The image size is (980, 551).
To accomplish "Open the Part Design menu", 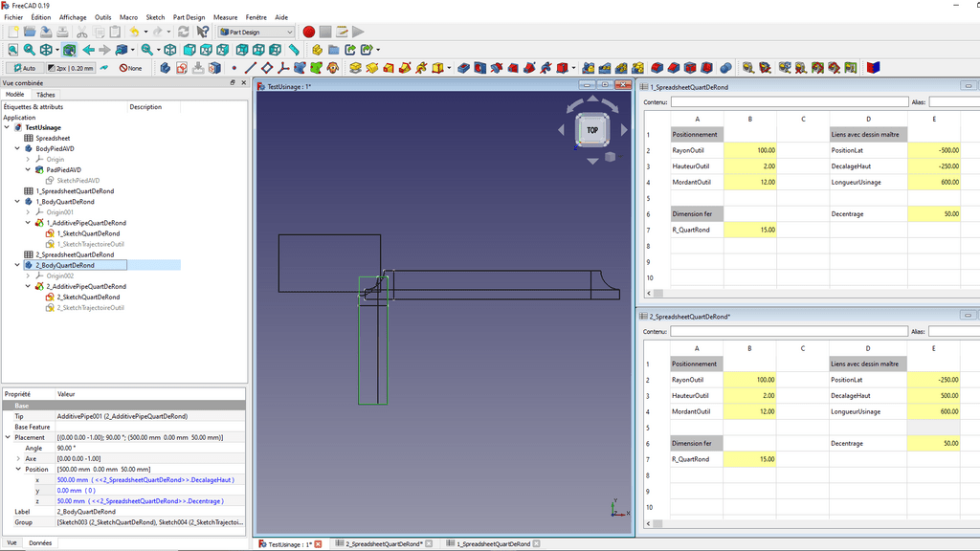I will (x=189, y=17).
